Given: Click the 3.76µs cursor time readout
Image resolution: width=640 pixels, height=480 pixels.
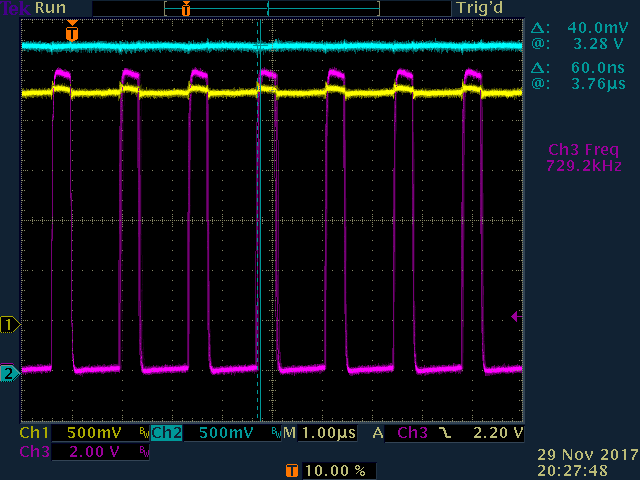Looking at the screenshot, I should [598, 84].
